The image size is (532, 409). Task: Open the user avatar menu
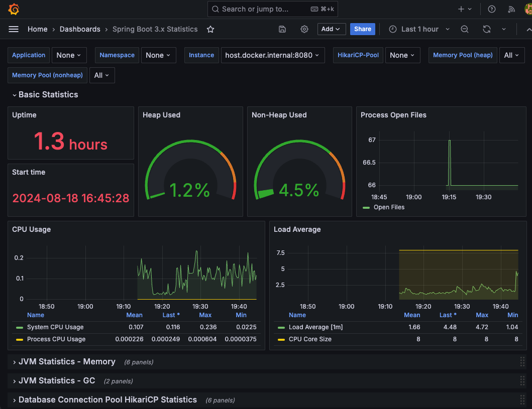click(528, 9)
